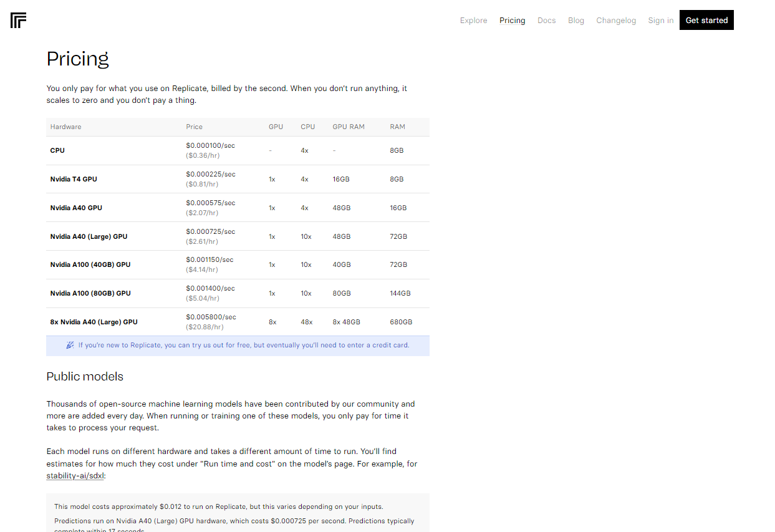
Task: Open the stability-ai/sdxl link
Action: (75, 475)
